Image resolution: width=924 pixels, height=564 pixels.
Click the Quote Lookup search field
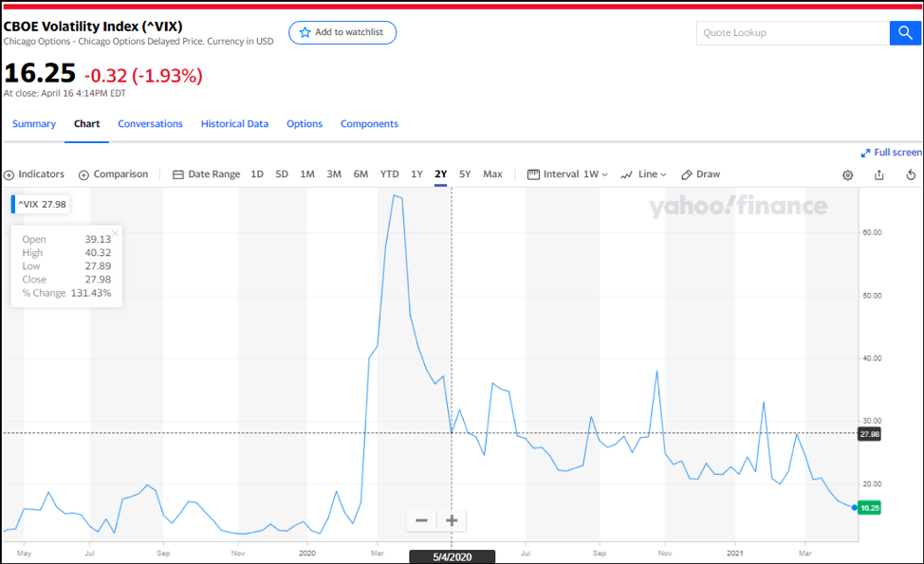pos(793,33)
